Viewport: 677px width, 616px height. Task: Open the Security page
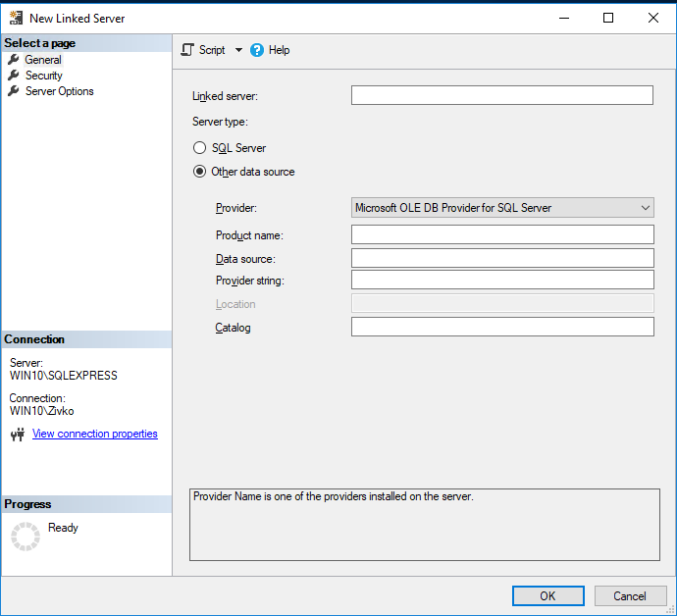click(x=44, y=76)
